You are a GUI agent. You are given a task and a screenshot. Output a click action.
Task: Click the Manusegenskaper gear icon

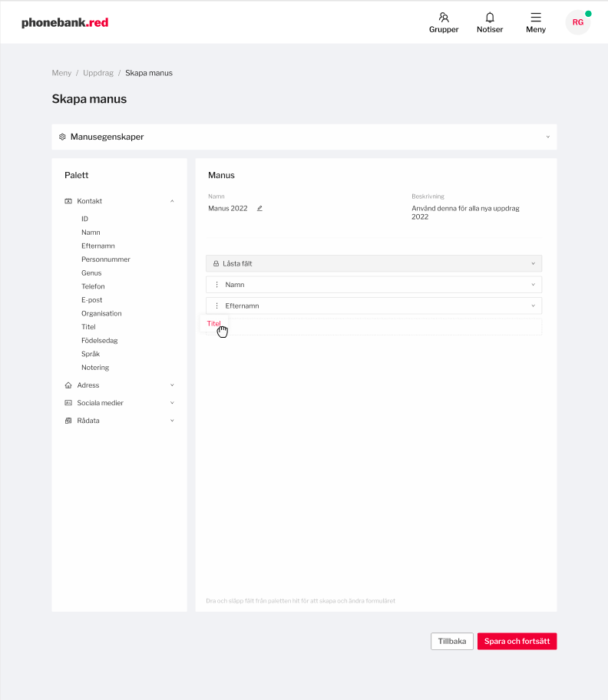pos(63,137)
